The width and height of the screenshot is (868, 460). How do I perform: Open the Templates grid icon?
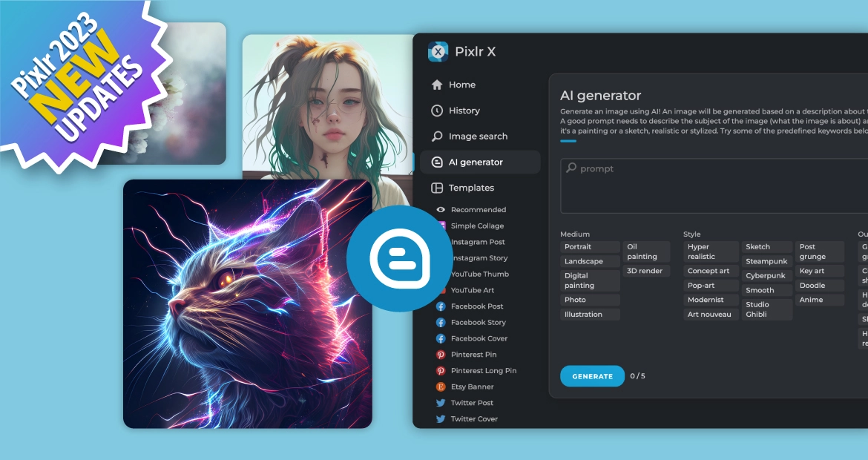coord(437,188)
